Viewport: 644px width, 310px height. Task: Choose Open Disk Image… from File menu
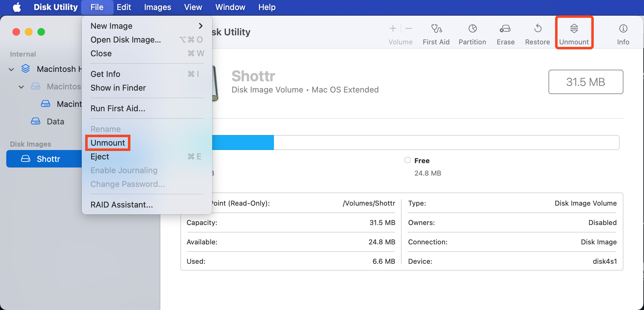147,40
